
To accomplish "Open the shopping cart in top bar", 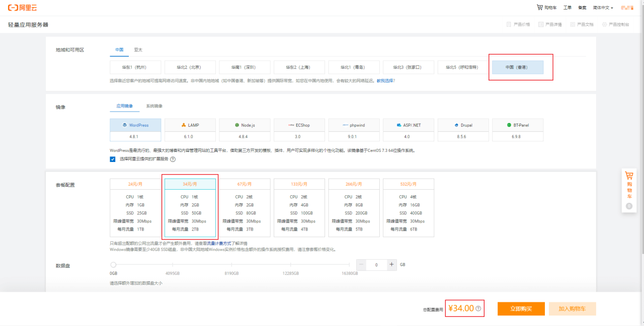I will coord(547,7).
